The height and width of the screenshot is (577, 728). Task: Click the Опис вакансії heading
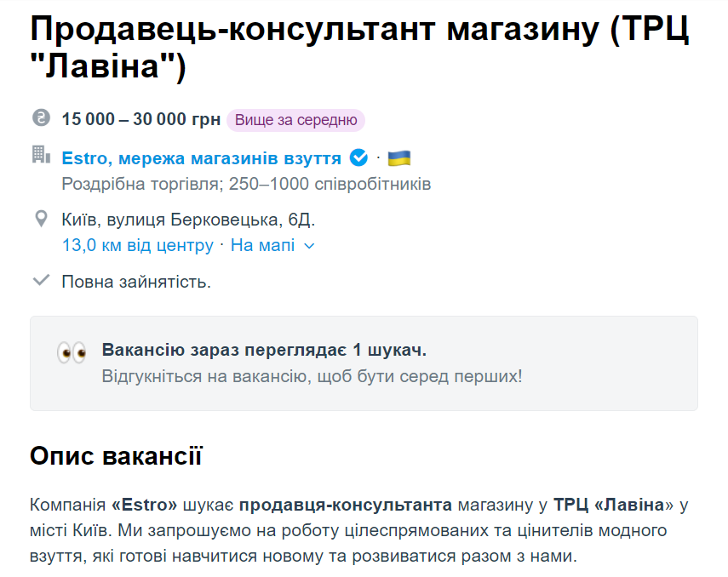pos(116,456)
